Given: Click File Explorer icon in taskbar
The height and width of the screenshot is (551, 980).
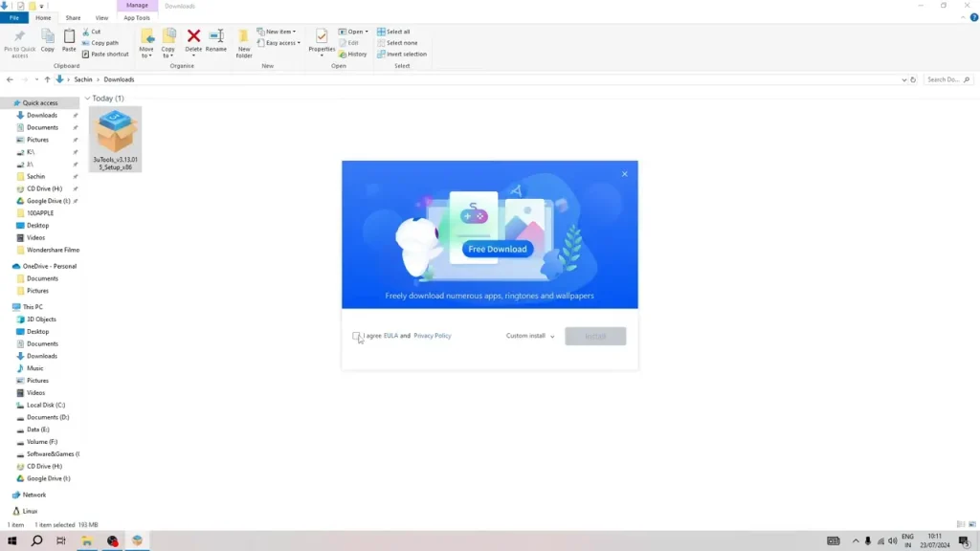Looking at the screenshot, I should [87, 541].
